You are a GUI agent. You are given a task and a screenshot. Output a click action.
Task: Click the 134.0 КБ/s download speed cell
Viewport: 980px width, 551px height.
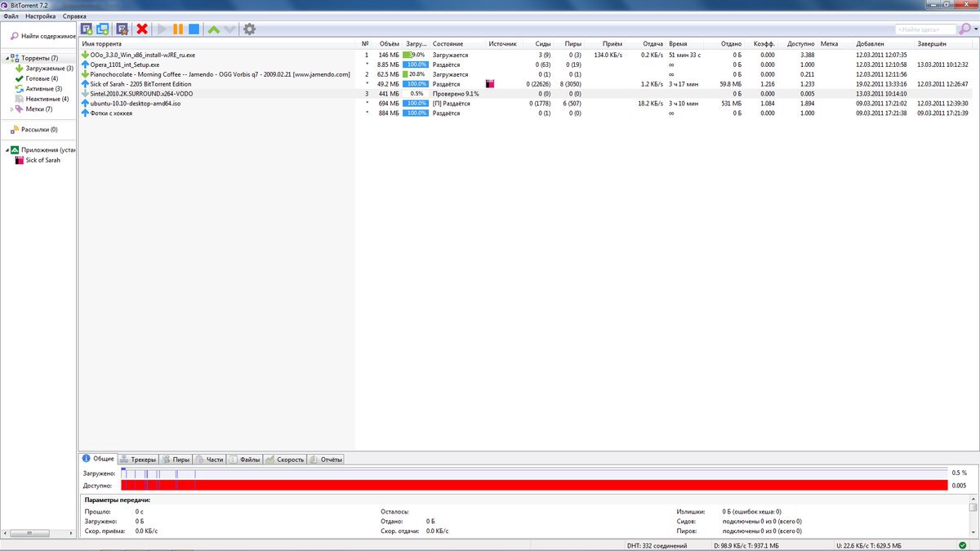click(x=608, y=55)
